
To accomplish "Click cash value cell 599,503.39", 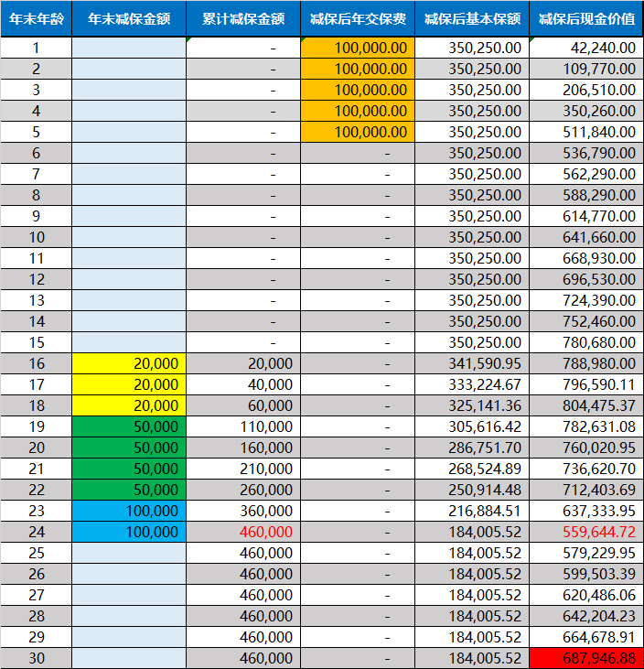I will [586, 574].
